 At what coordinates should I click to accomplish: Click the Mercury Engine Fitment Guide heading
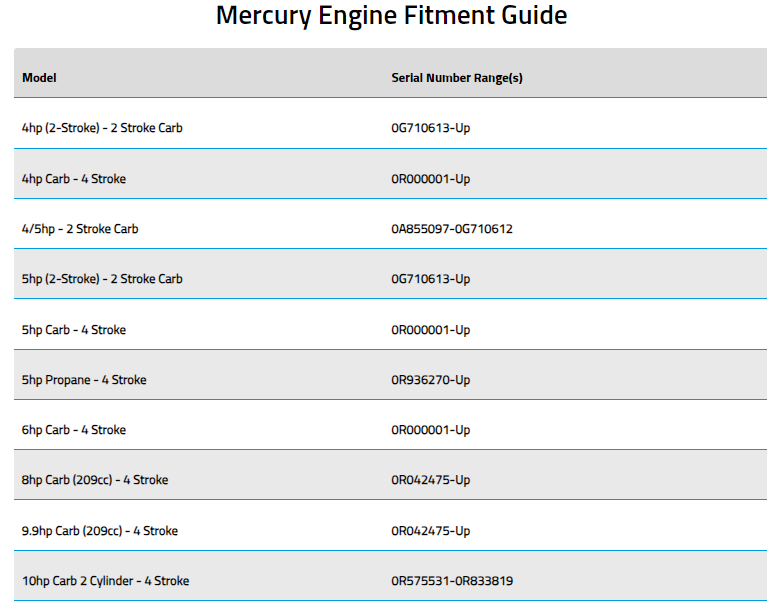[391, 17]
